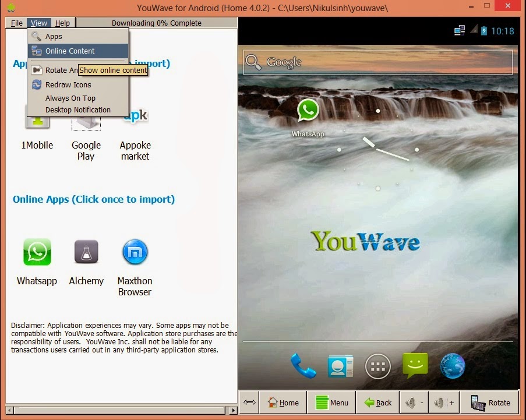Viewport: 526px width, 420px height.
Task: Toggle Always On Top option
Action: [78, 98]
